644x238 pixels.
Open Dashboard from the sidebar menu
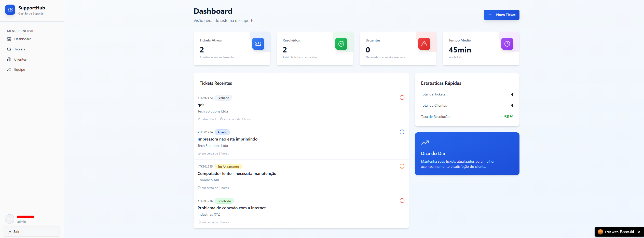tap(32, 39)
